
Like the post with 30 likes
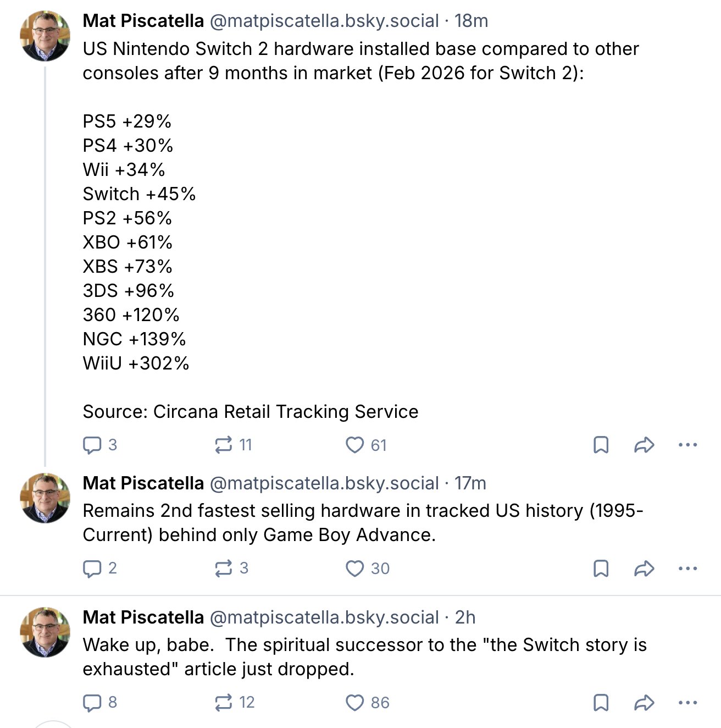pos(367,568)
